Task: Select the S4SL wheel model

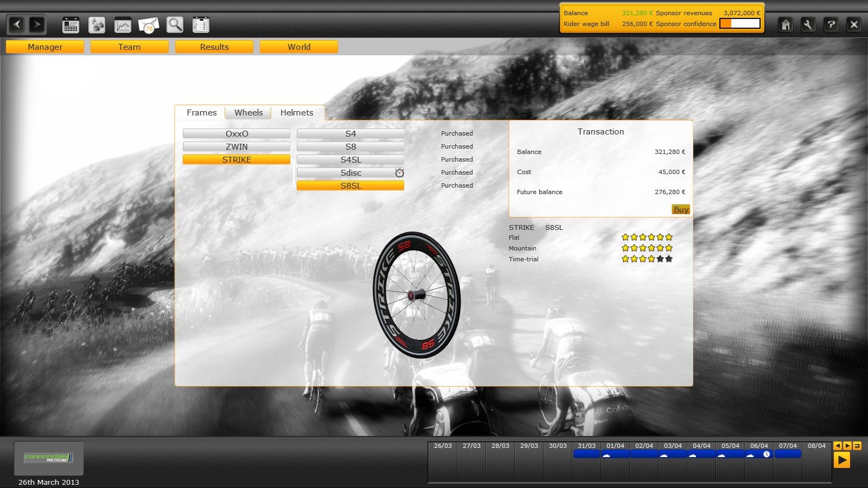Action: pos(350,160)
